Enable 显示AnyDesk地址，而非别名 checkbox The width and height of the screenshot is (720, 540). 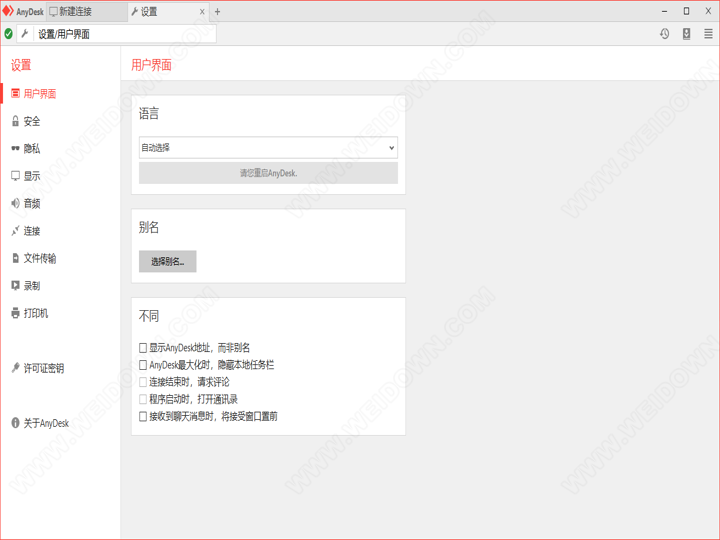[143, 349]
